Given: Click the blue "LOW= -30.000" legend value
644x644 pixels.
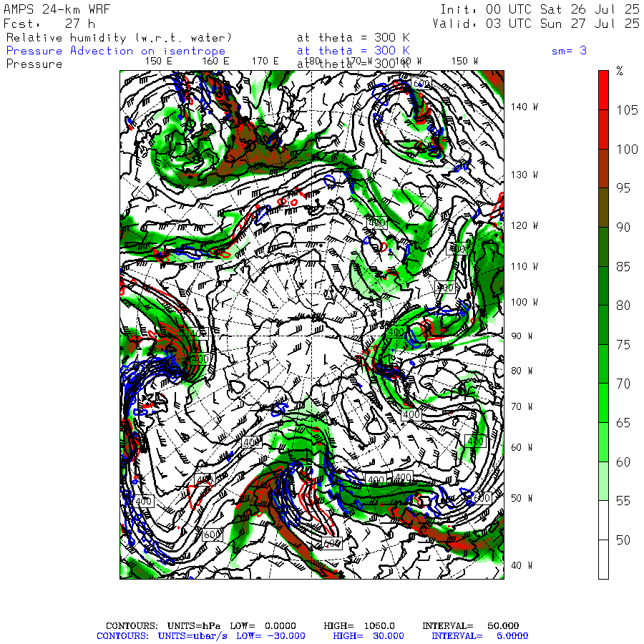Looking at the screenshot, I should (270, 636).
